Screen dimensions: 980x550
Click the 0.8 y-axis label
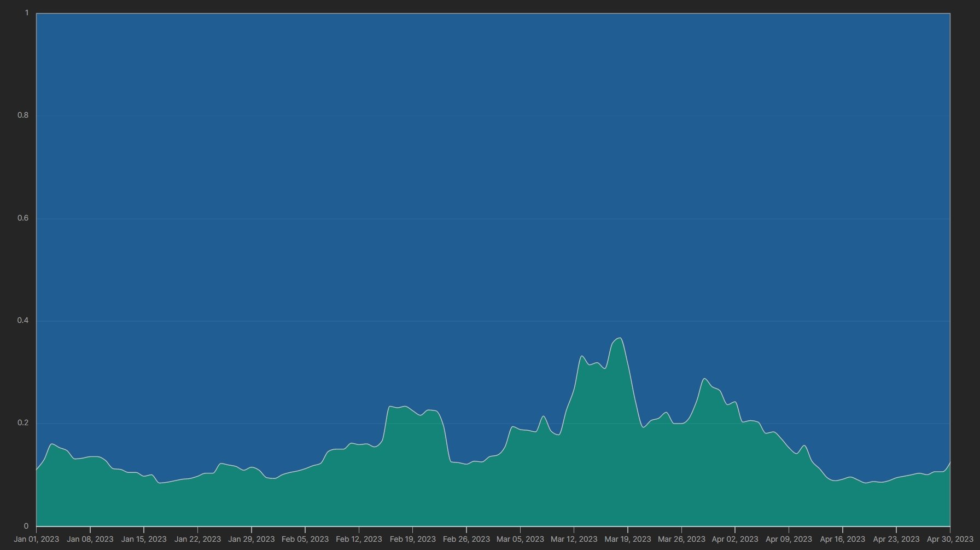(22, 115)
